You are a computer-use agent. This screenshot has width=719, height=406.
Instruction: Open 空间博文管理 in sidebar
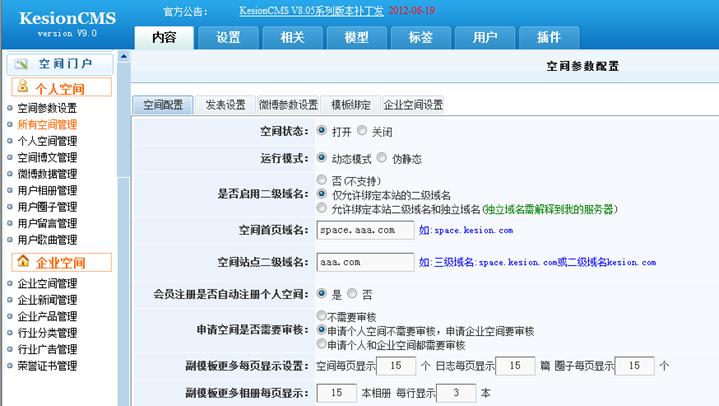click(47, 157)
